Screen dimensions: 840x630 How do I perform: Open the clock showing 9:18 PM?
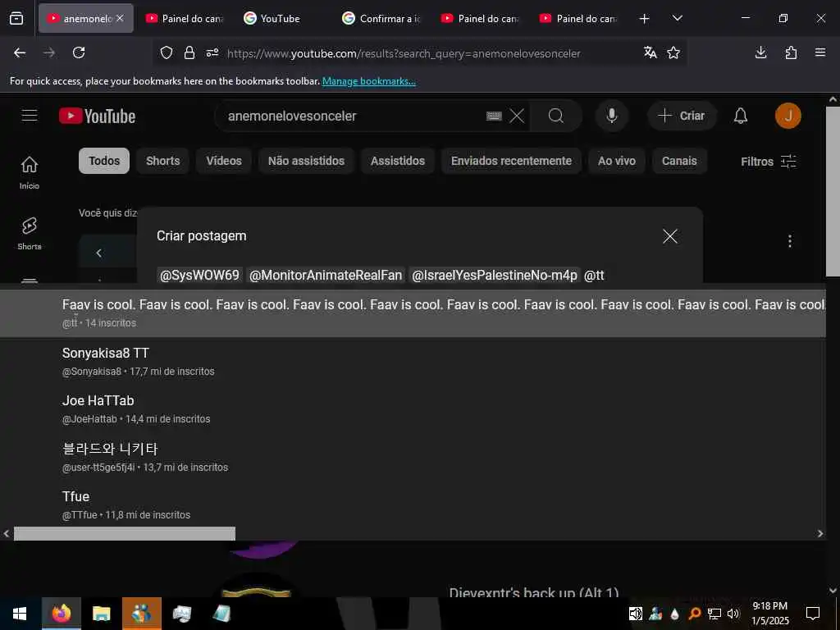[769, 614]
